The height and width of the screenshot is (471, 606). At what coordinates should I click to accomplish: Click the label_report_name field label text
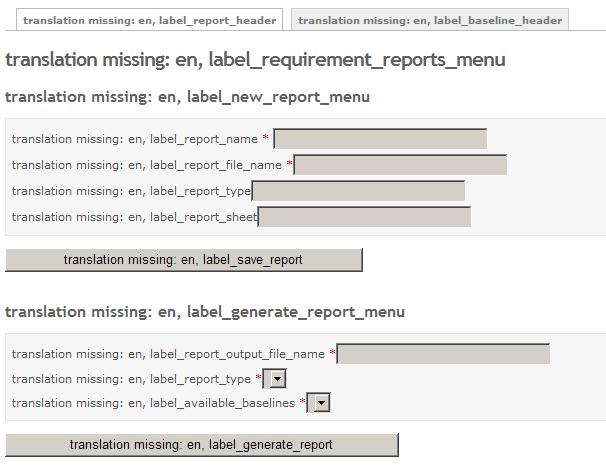tap(135, 139)
